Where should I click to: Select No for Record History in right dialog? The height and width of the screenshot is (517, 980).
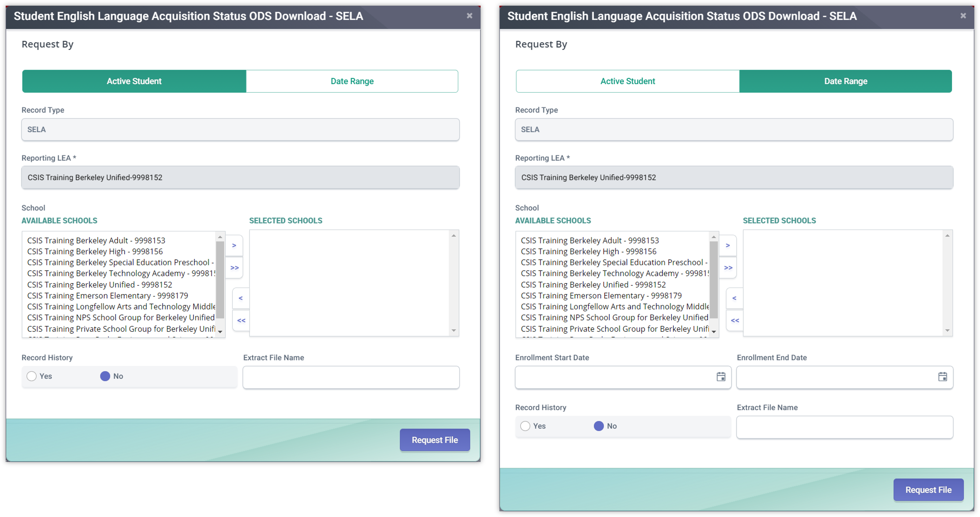click(x=598, y=426)
